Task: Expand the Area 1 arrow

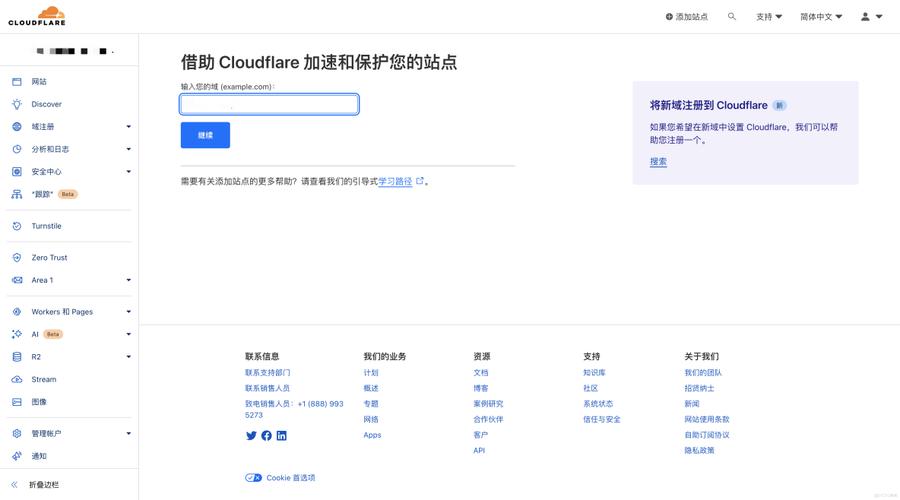Action: [x=129, y=280]
